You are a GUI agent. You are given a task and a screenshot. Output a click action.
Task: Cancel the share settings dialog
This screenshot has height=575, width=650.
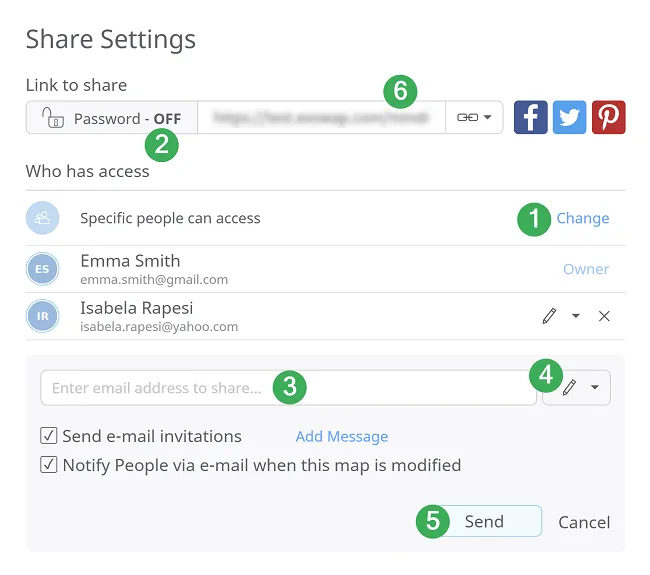[x=584, y=522]
